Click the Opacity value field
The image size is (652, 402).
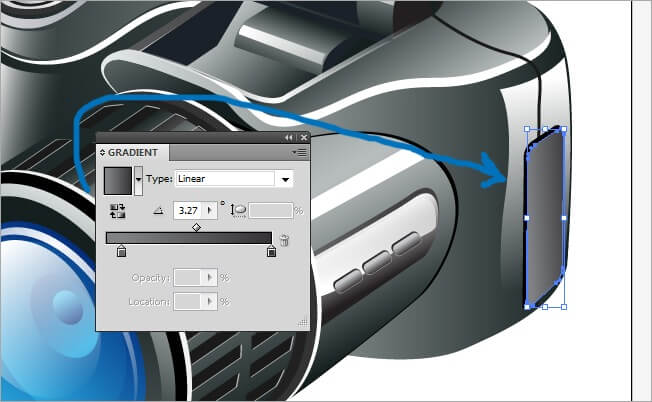click(188, 277)
